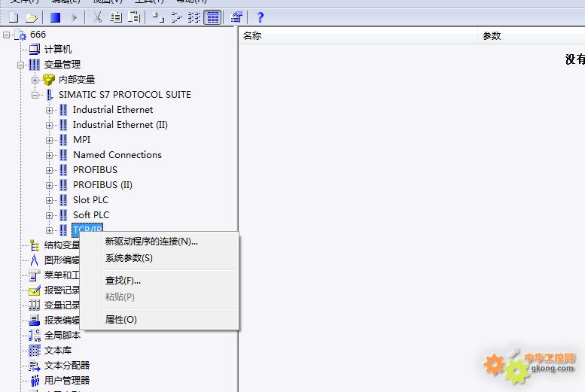Choose 新驱动程序的连接(N)... from context menu
This screenshot has height=392, width=585.
pyautogui.click(x=160, y=242)
